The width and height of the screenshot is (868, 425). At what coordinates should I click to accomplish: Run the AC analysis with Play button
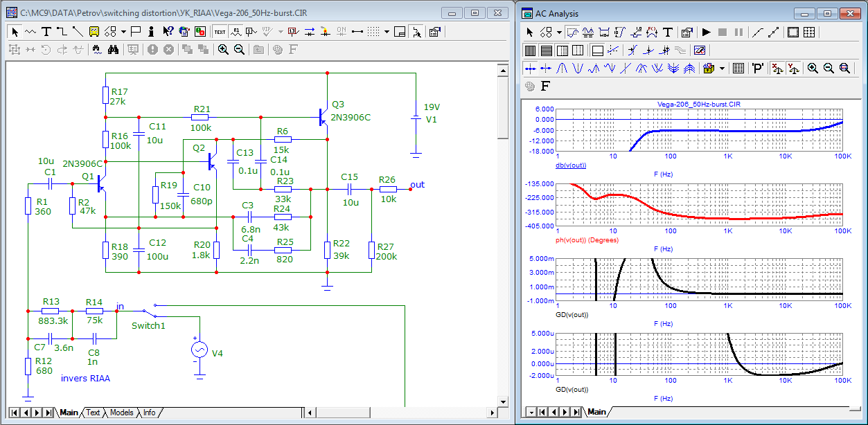coord(706,32)
